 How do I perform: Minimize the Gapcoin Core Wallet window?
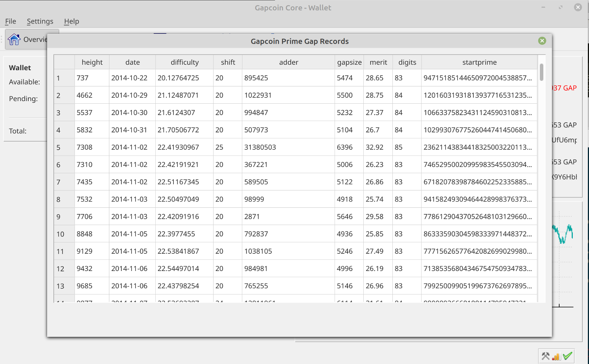[543, 7]
